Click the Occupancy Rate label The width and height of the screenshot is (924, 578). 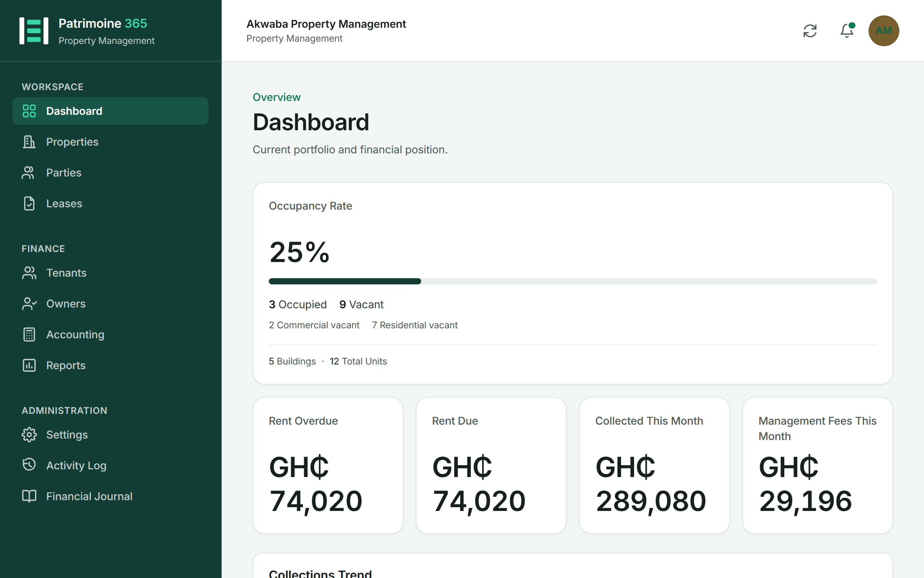coord(310,206)
